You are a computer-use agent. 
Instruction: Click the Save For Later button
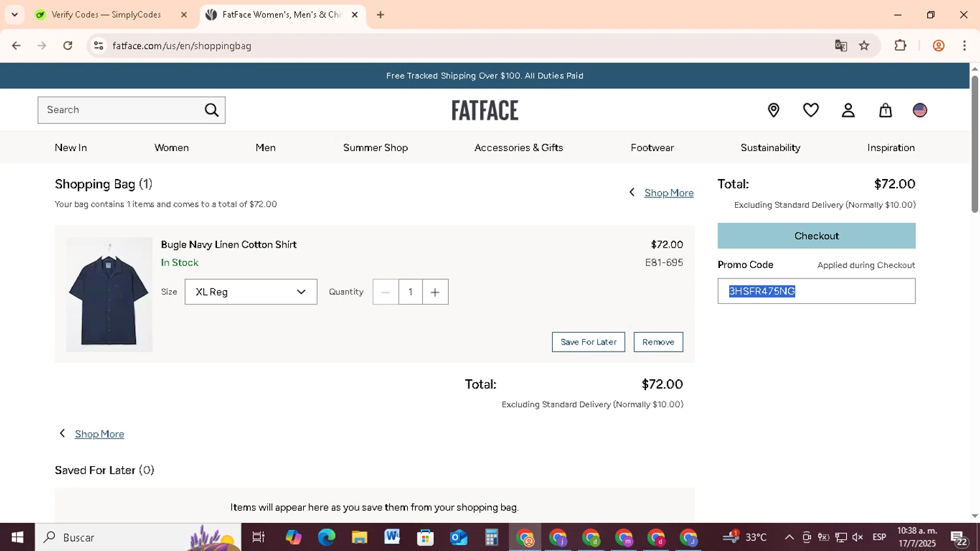(588, 342)
